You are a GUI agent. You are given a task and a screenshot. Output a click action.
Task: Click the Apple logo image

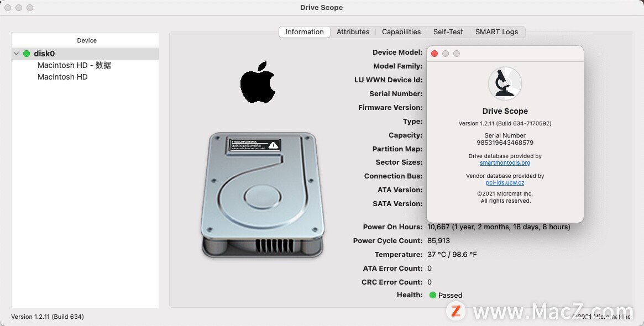258,82
